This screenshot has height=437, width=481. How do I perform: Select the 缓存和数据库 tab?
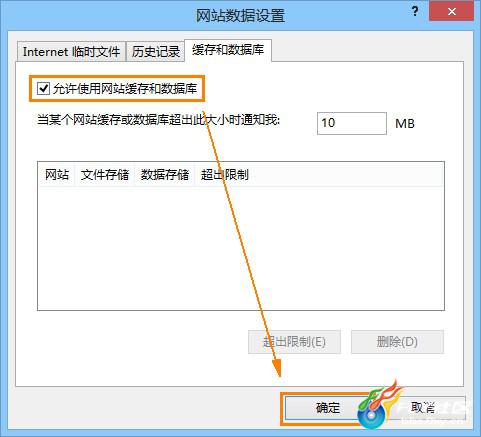point(228,50)
